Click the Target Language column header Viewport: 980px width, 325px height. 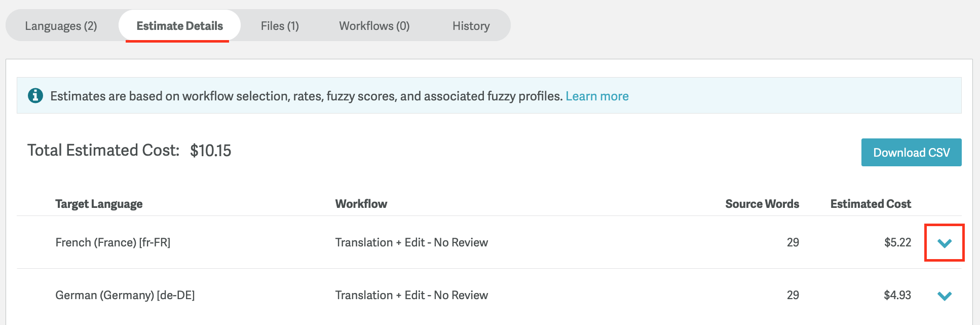(99, 204)
